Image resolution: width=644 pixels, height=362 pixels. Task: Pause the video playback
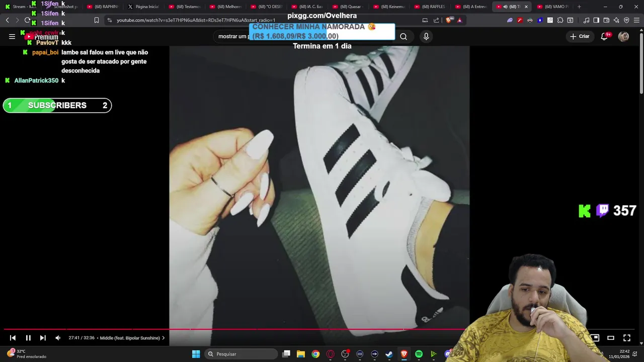tap(28, 338)
